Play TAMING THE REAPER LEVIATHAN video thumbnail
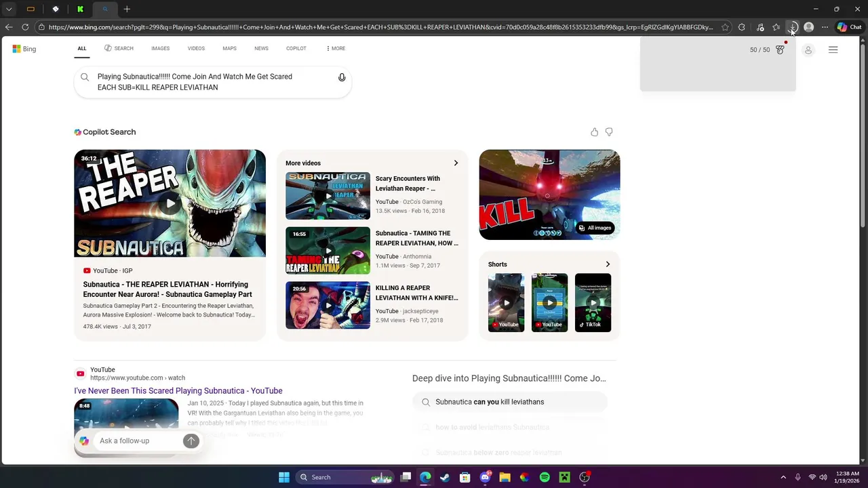The width and height of the screenshot is (868, 488). pyautogui.click(x=328, y=251)
